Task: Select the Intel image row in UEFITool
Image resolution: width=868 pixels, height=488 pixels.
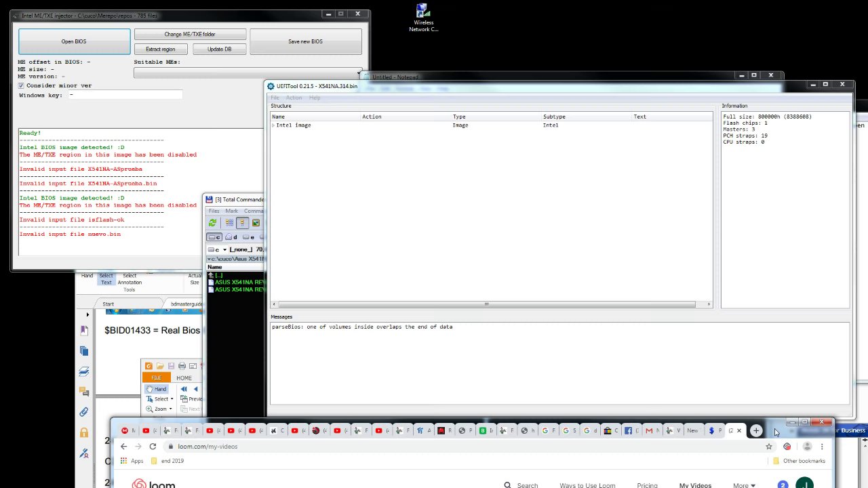Action: (x=492, y=125)
